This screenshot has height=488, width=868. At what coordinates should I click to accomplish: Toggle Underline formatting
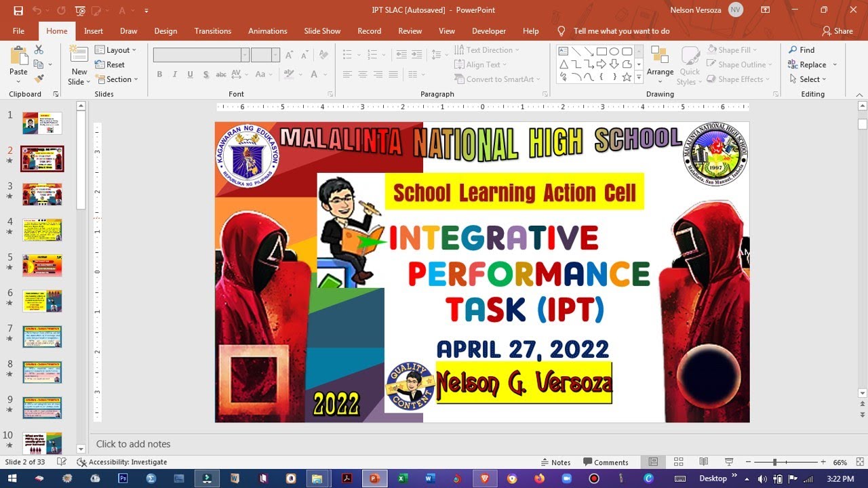(x=190, y=75)
